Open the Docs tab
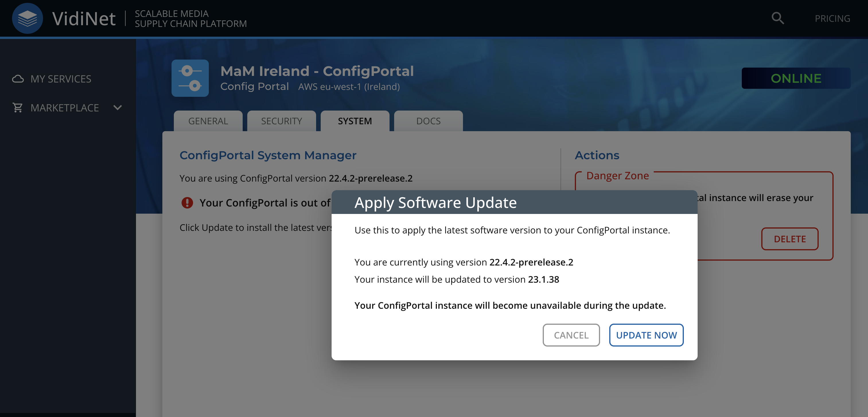 tap(428, 121)
